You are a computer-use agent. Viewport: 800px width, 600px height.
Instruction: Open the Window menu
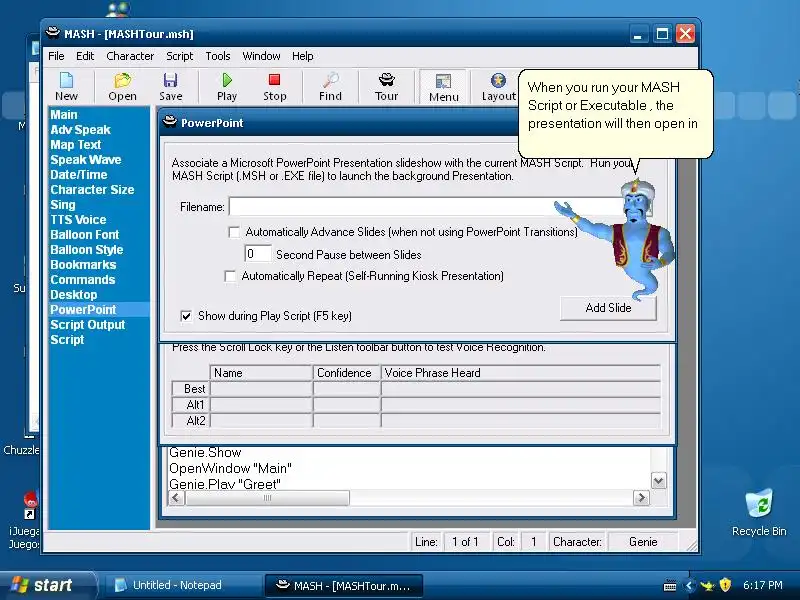[x=261, y=56]
